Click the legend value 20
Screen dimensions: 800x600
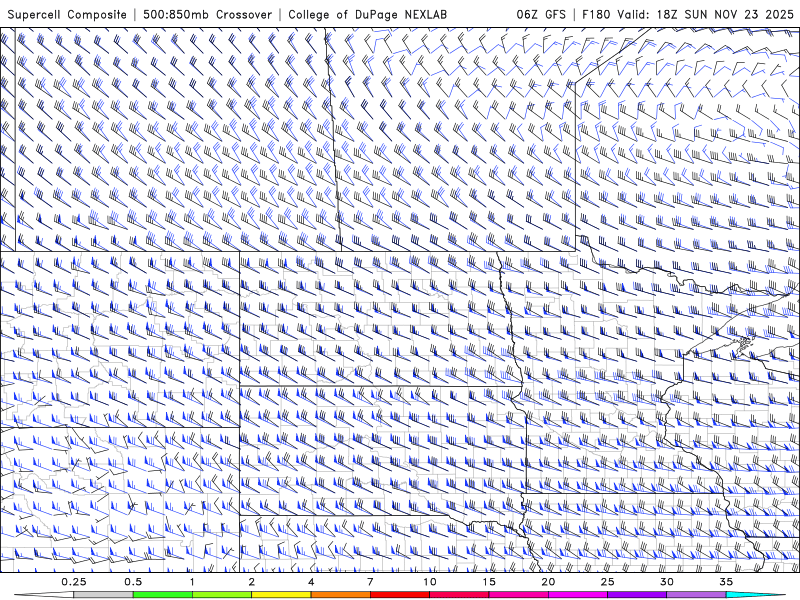pyautogui.click(x=548, y=582)
